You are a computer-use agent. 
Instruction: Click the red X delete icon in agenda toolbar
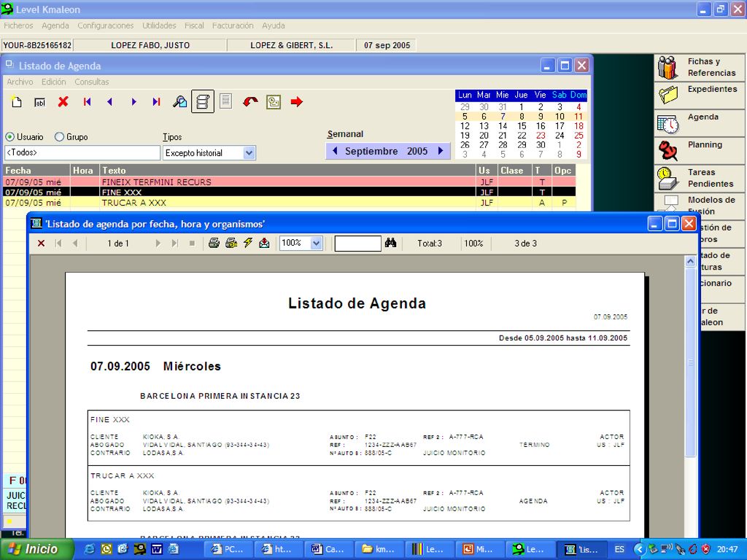pos(63,101)
